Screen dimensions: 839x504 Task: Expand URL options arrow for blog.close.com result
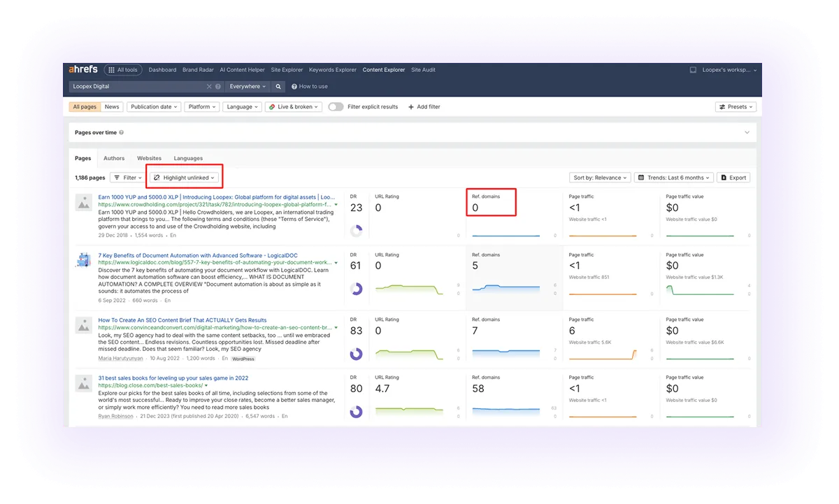206,385
